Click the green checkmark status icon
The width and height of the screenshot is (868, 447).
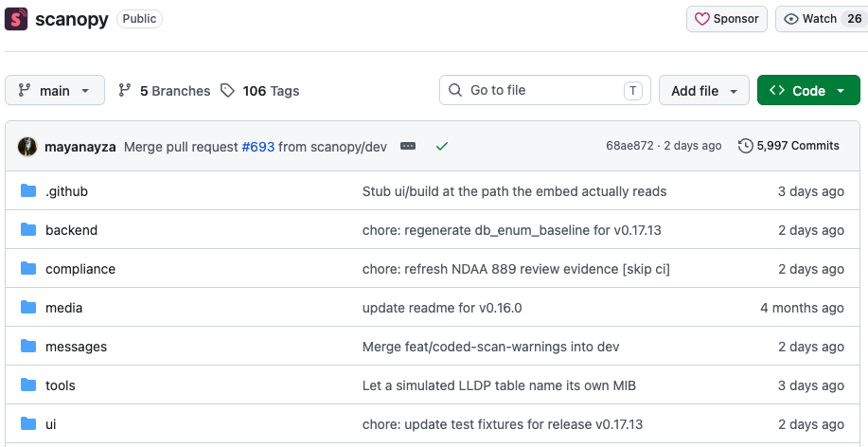coord(442,146)
